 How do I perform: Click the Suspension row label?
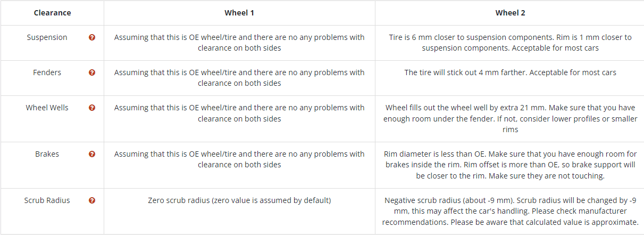47,37
